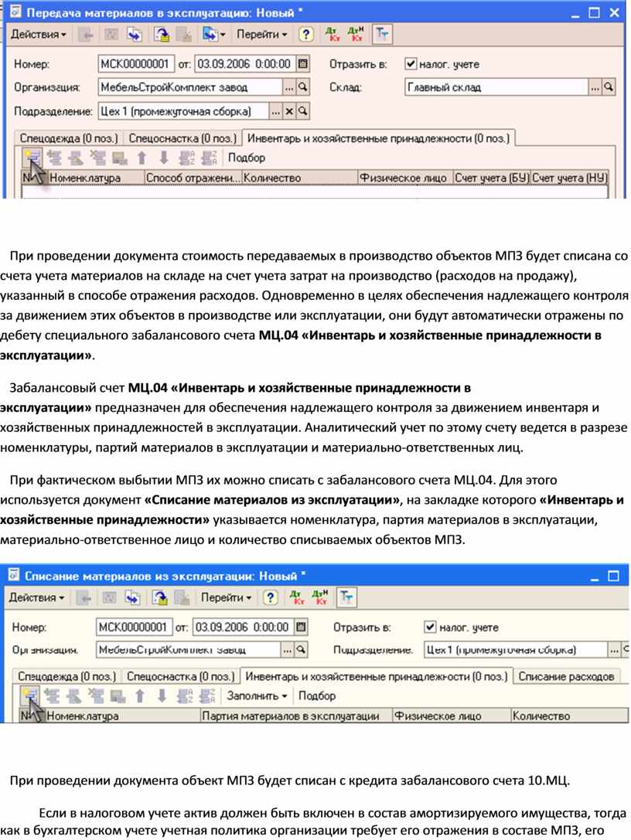631x840 pixels.
Task: Click Подбор button in Передача материалов
Action: click(x=247, y=158)
